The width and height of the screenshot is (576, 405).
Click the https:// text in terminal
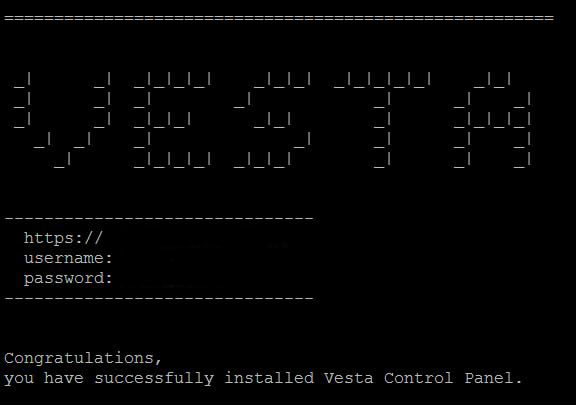point(63,238)
